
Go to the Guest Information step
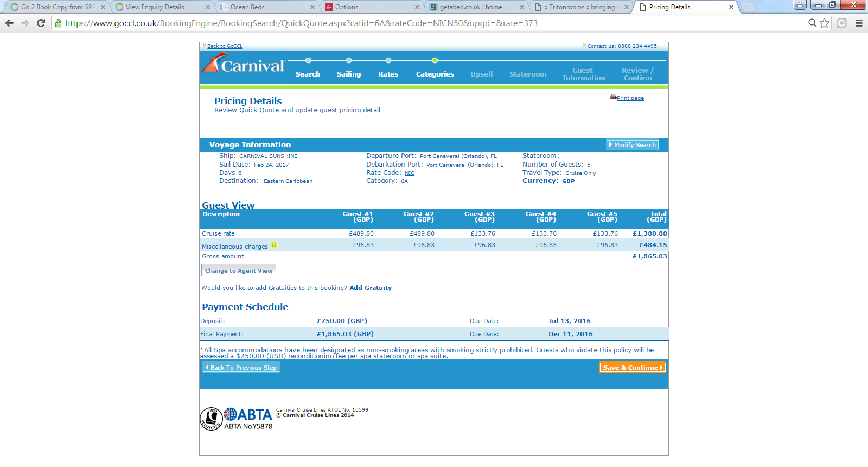584,74
